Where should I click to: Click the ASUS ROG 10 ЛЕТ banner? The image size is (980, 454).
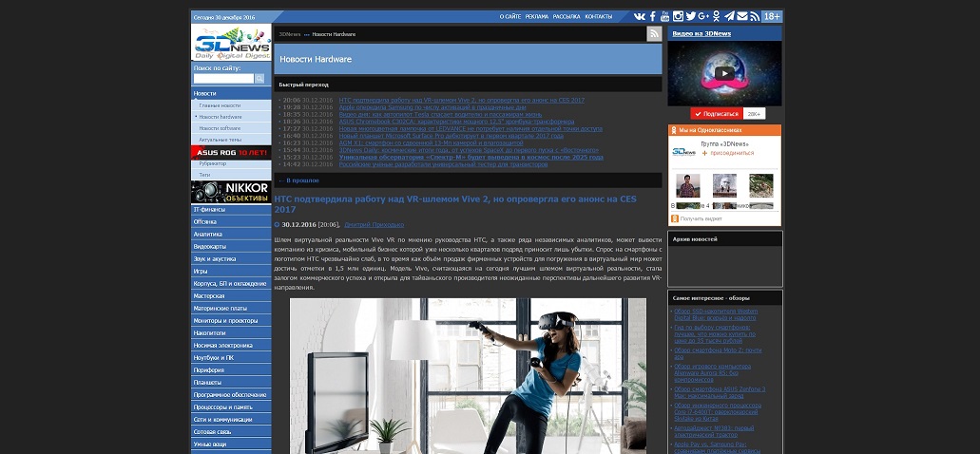tap(231, 153)
